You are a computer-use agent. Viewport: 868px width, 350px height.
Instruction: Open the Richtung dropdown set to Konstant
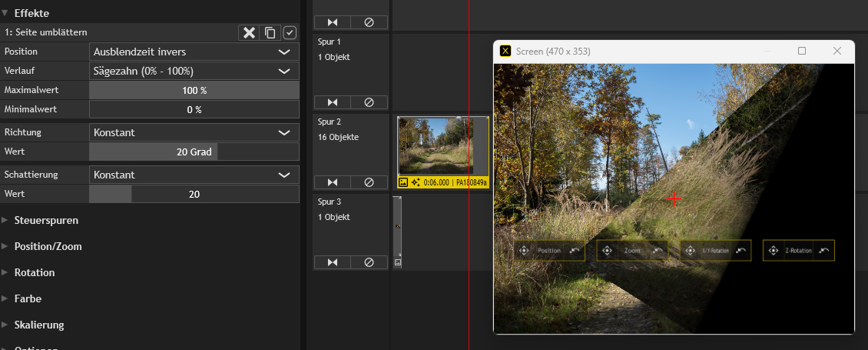pos(194,132)
